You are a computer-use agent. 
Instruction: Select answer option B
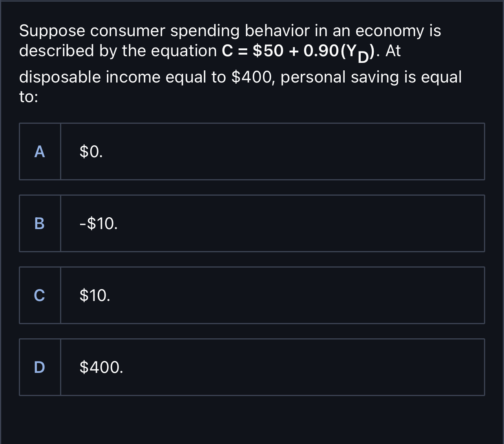click(x=252, y=223)
